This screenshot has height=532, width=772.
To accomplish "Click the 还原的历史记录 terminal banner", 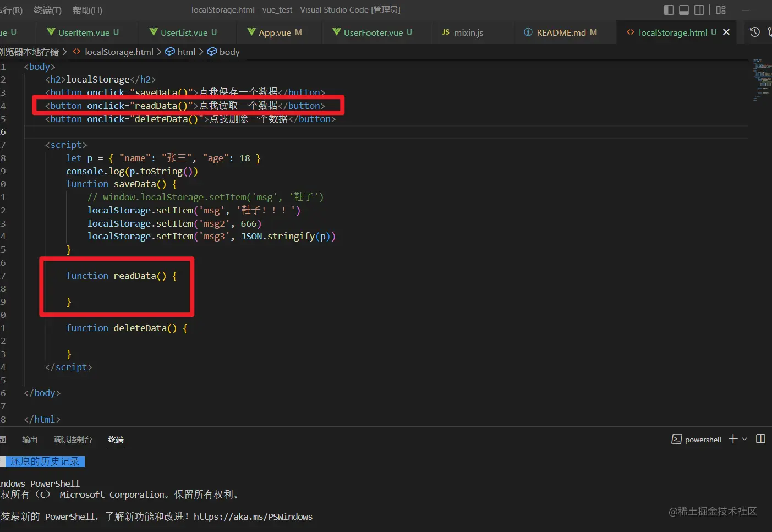I will (x=45, y=462).
